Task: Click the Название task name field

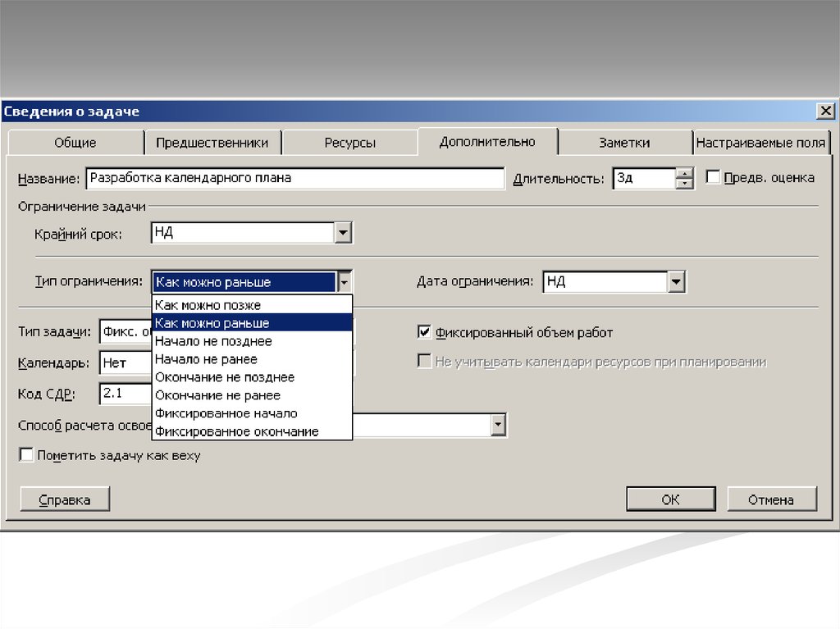Action: point(294,178)
